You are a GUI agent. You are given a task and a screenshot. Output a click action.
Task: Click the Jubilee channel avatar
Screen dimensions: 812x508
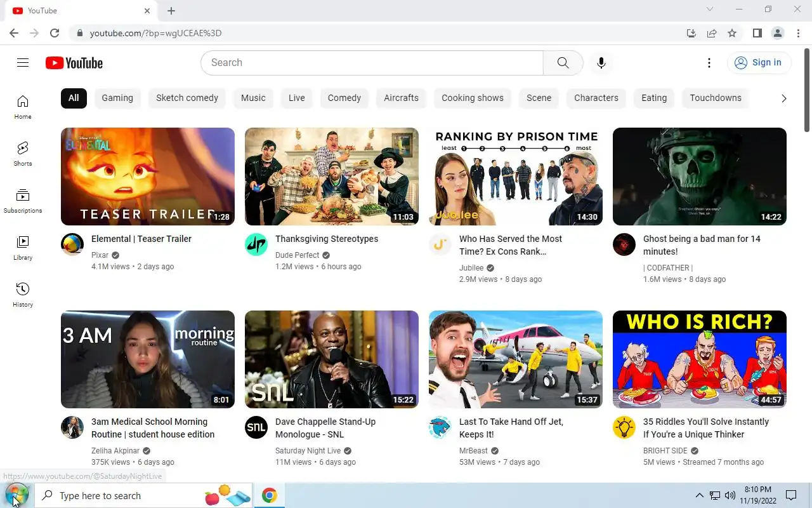click(440, 244)
